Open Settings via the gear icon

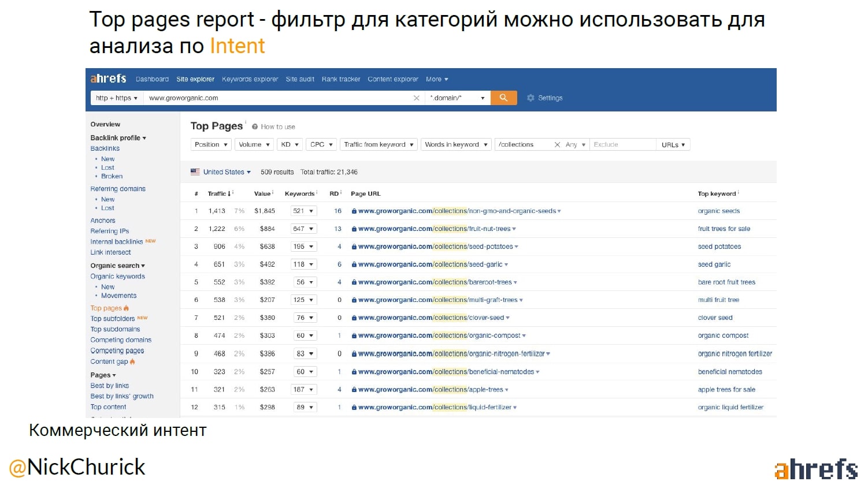[531, 98]
